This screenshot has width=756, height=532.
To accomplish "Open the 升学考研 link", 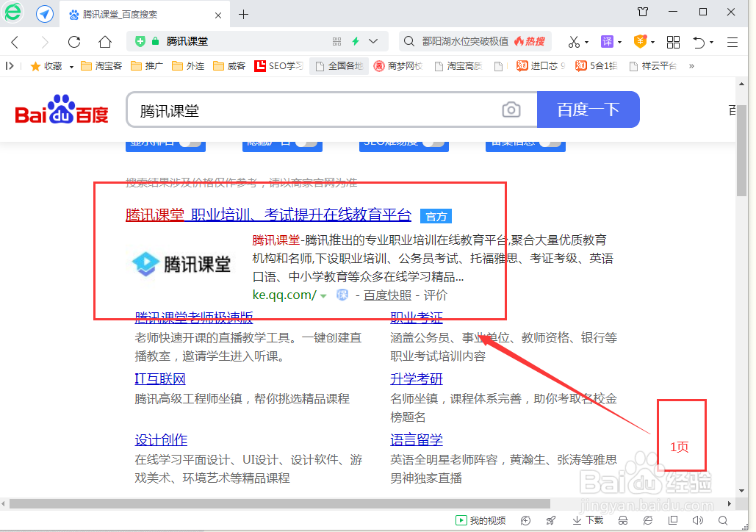I will point(417,378).
